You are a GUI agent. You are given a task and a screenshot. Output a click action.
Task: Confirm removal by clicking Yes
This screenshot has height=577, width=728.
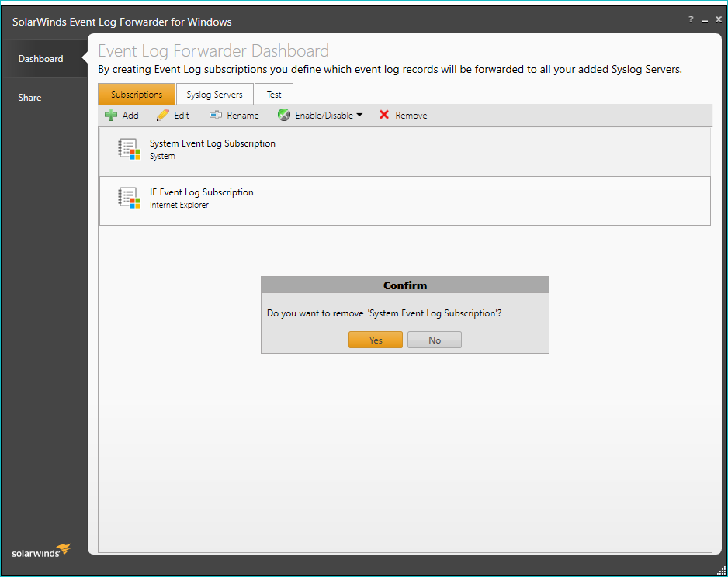376,340
